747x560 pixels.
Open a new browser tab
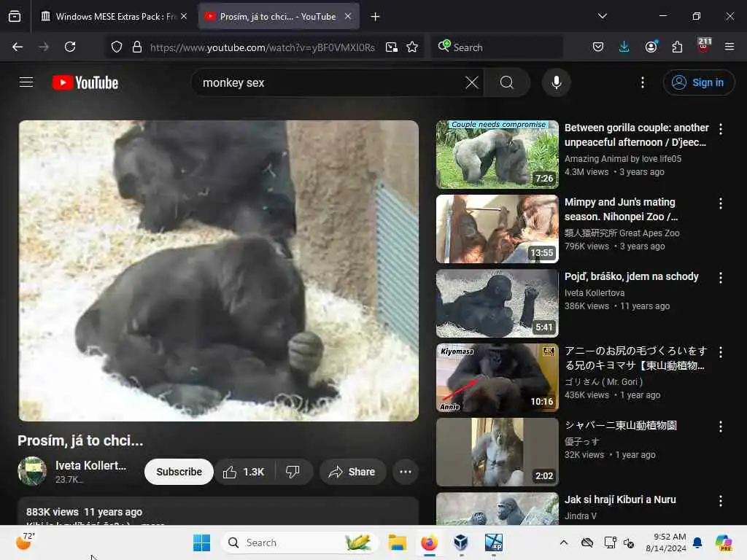click(376, 17)
